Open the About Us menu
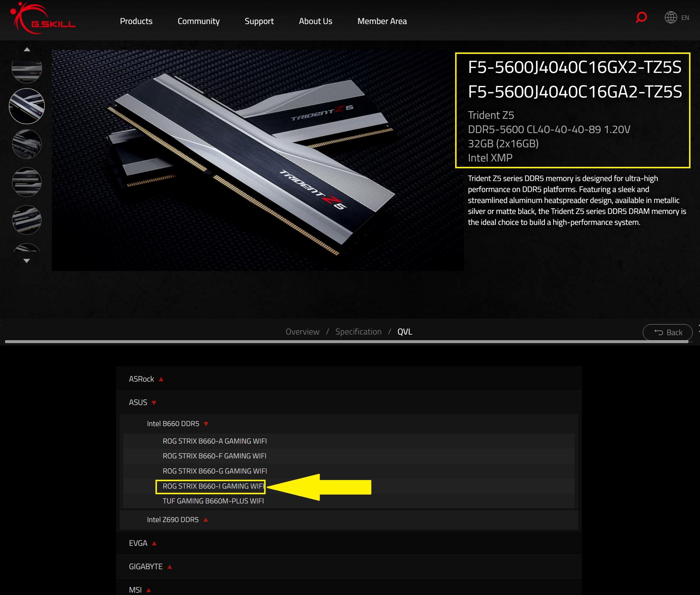Screen dimensions: 700x595 (x=315, y=21)
